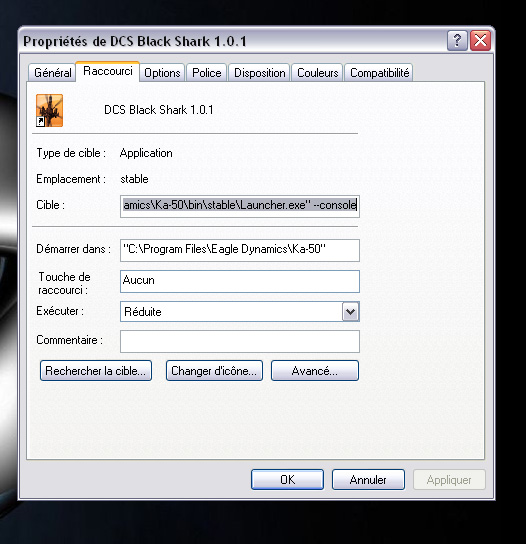This screenshot has height=544, width=526.
Task: Click the help question mark button
Action: pyautogui.click(x=457, y=41)
